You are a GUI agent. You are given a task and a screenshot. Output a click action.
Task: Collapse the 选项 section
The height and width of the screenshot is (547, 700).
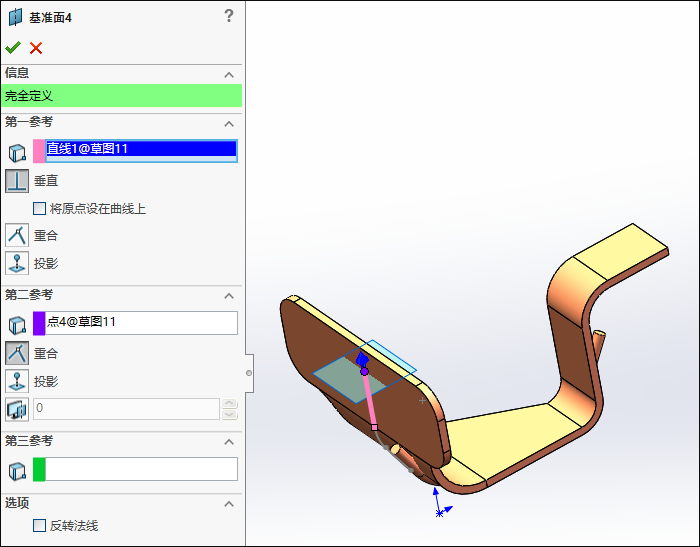[229, 504]
